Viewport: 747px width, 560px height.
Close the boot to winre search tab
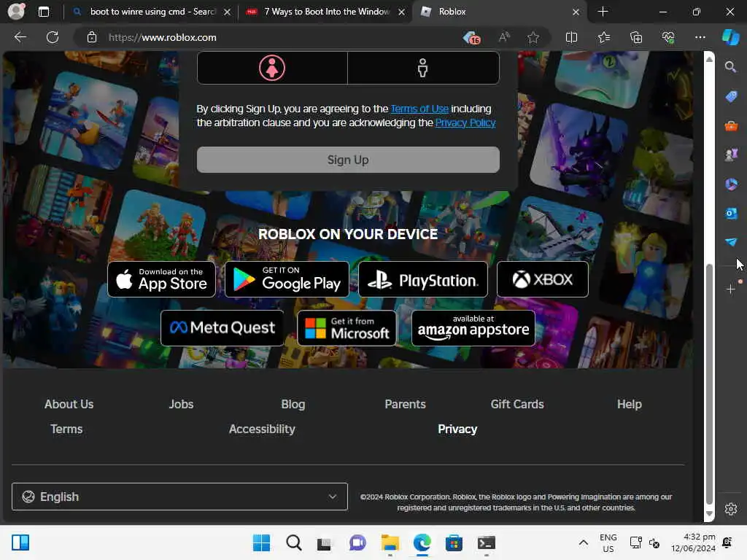click(228, 12)
